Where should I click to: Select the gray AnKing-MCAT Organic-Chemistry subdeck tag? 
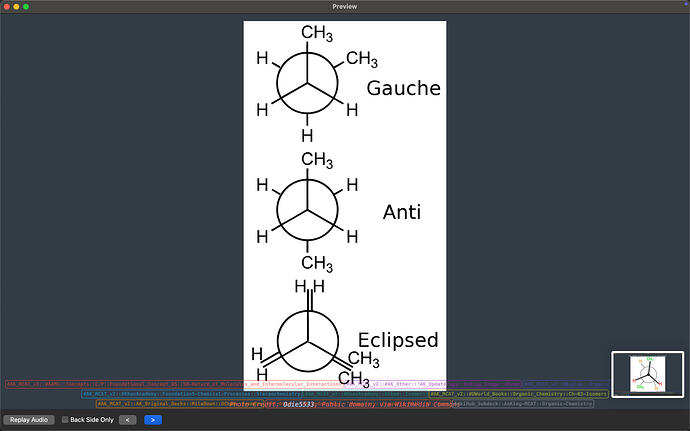coord(524,404)
